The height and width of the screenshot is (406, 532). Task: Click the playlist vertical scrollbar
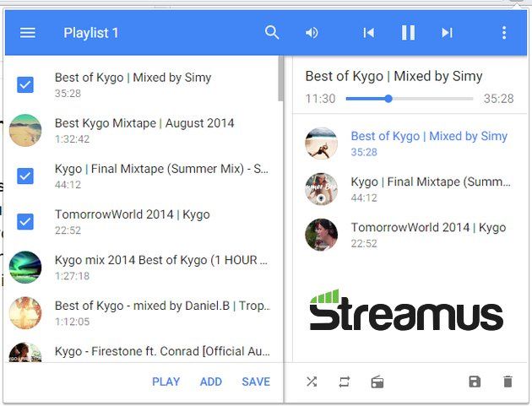pos(280,79)
